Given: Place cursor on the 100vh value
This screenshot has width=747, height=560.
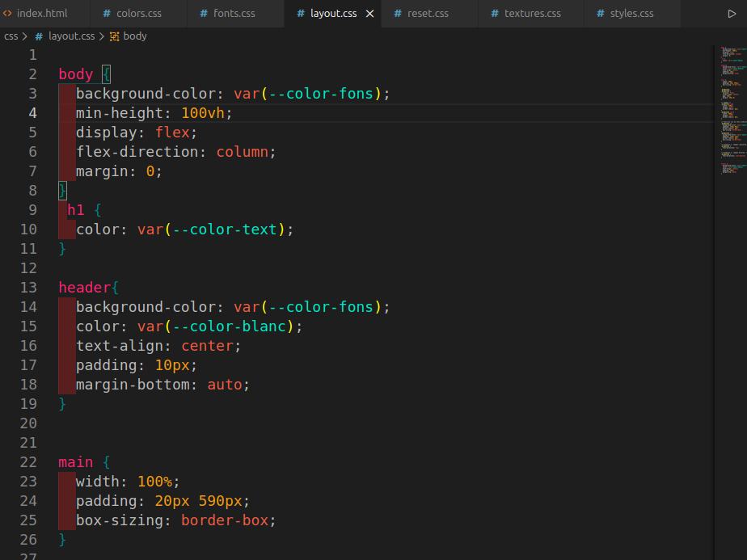Looking at the screenshot, I should coord(202,113).
